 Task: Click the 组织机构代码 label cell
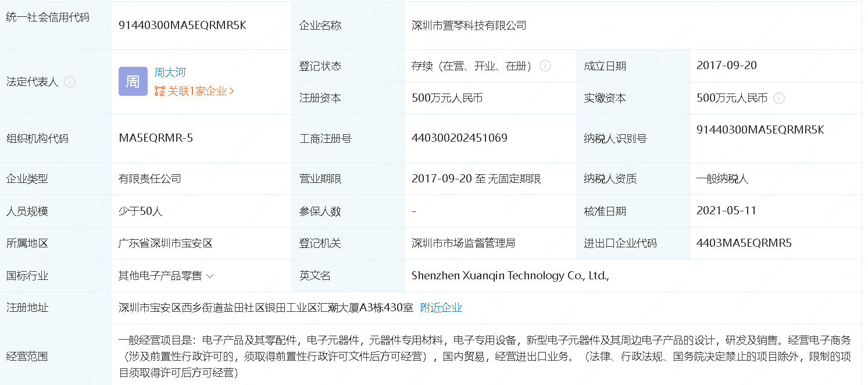(x=55, y=138)
